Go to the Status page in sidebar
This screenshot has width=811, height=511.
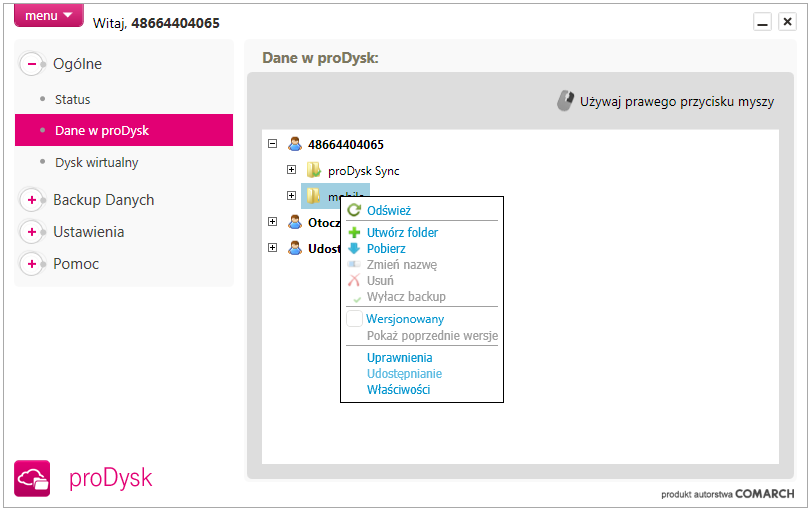pyautogui.click(x=72, y=99)
